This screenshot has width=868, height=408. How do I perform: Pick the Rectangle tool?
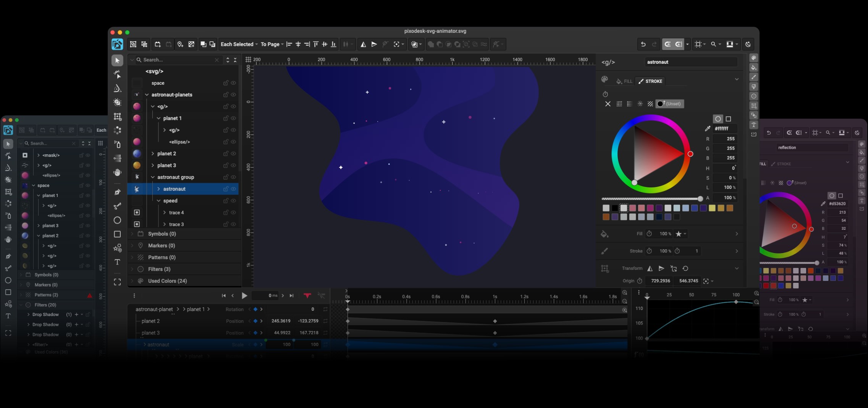tap(117, 234)
